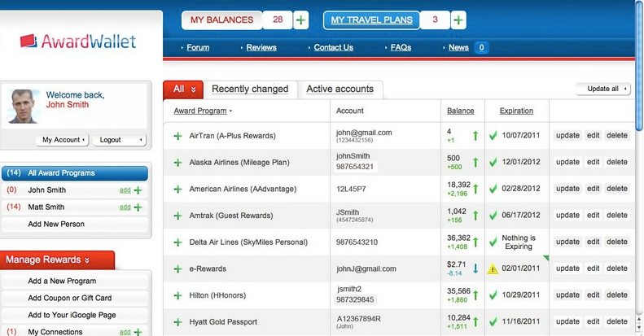Click John Smith's profile photo
Screen dimensions: 644x336
pyautogui.click(x=24, y=107)
